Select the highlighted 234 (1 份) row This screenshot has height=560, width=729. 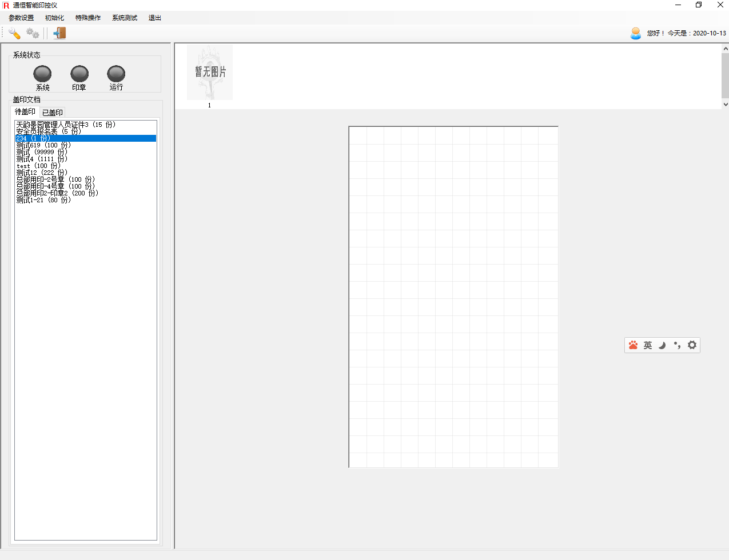coord(86,138)
